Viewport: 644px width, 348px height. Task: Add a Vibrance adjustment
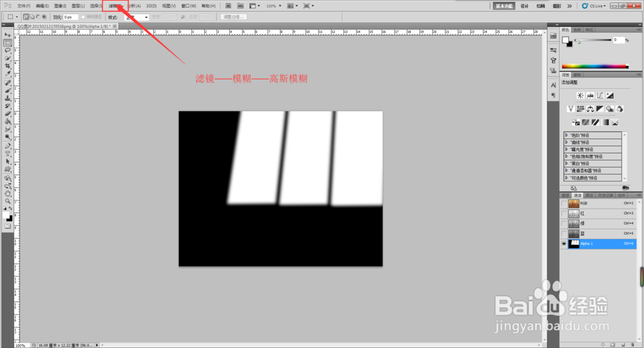(571, 109)
